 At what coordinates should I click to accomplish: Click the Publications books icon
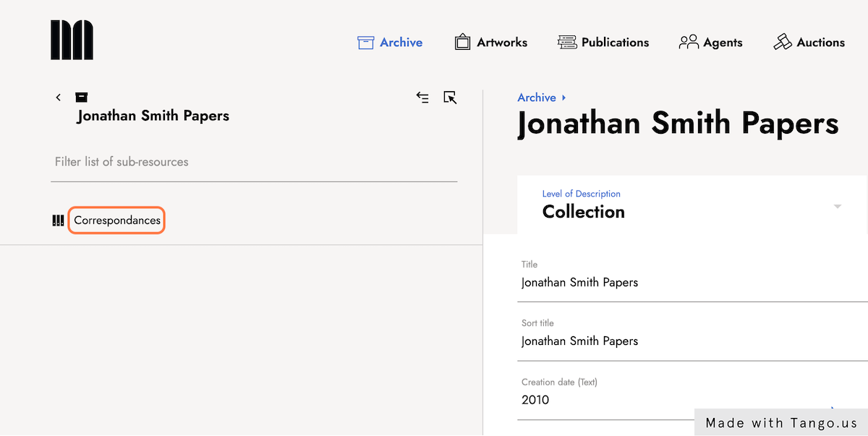(566, 43)
